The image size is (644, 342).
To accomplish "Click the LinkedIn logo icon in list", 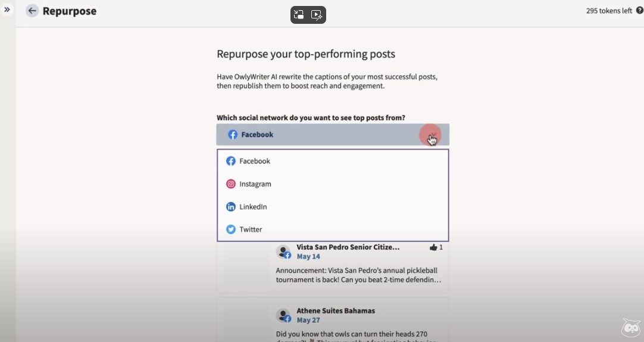I will [x=231, y=207].
